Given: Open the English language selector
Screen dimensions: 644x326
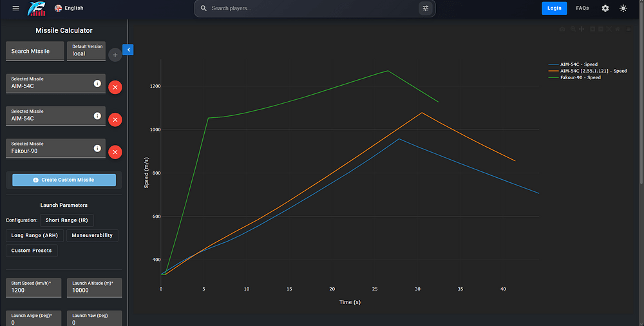Looking at the screenshot, I should [69, 8].
